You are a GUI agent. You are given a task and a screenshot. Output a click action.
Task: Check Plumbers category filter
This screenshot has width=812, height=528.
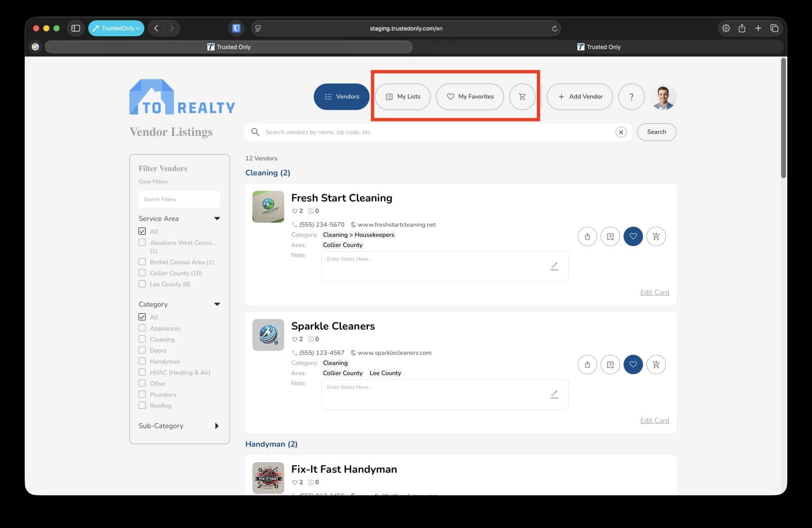(x=142, y=394)
